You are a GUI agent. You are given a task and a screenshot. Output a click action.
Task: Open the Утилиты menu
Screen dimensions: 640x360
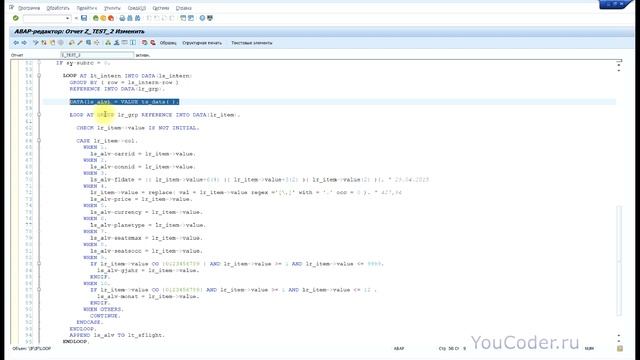[x=112, y=8]
